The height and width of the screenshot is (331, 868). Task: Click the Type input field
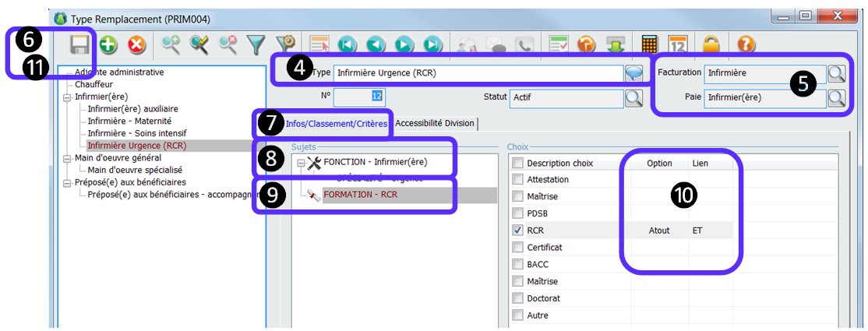(477, 73)
